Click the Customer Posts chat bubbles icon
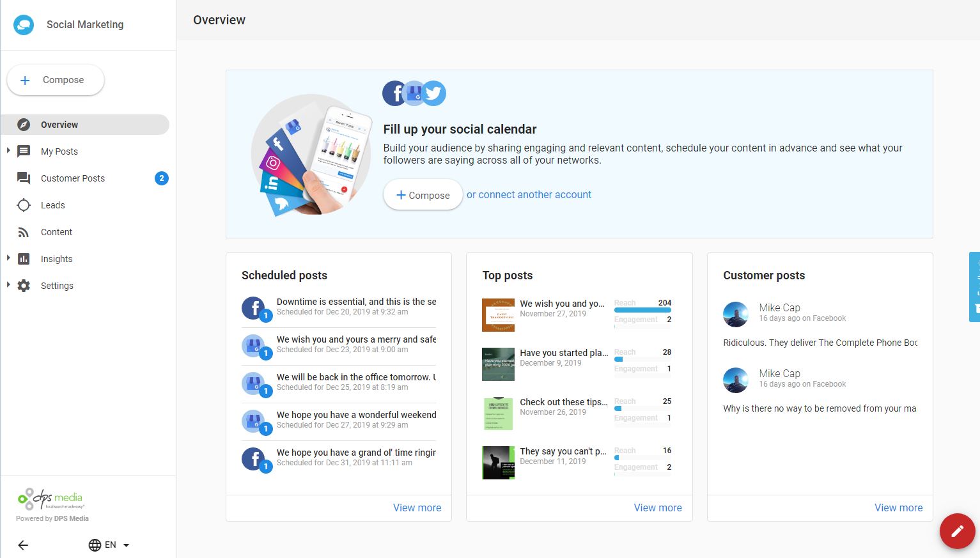Image resolution: width=980 pixels, height=558 pixels. tap(24, 178)
